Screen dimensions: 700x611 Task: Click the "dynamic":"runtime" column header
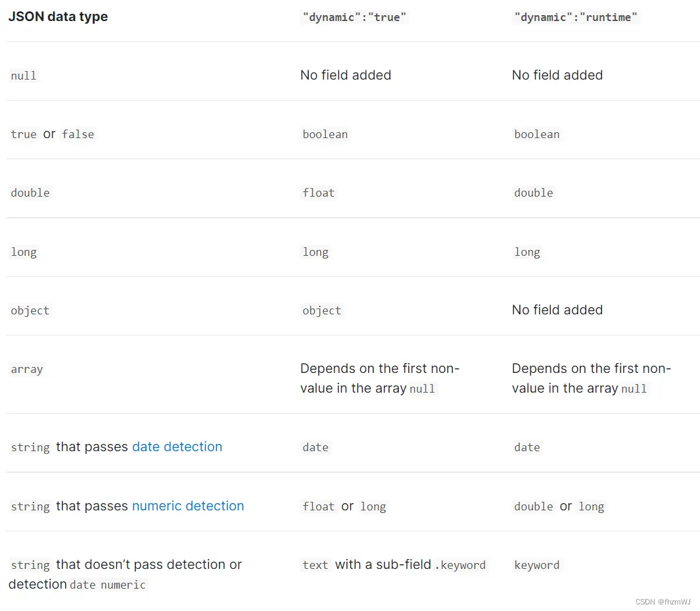point(575,17)
